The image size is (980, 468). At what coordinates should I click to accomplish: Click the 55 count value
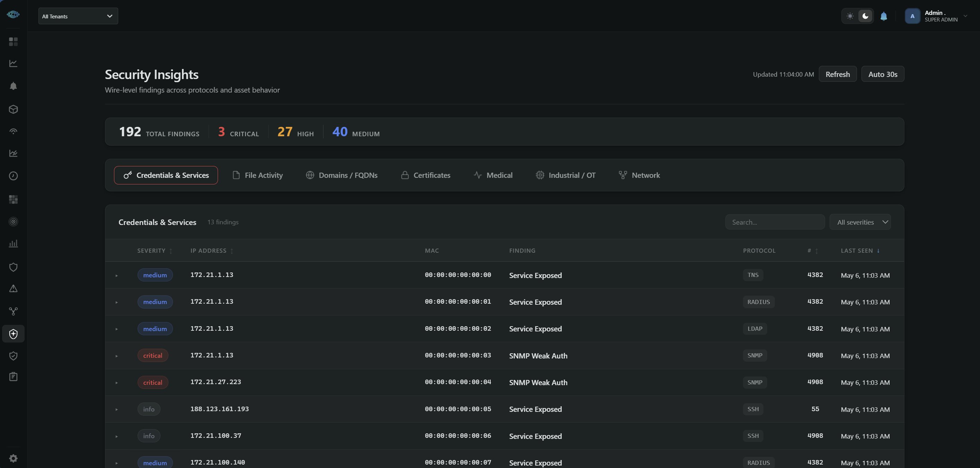pyautogui.click(x=815, y=409)
